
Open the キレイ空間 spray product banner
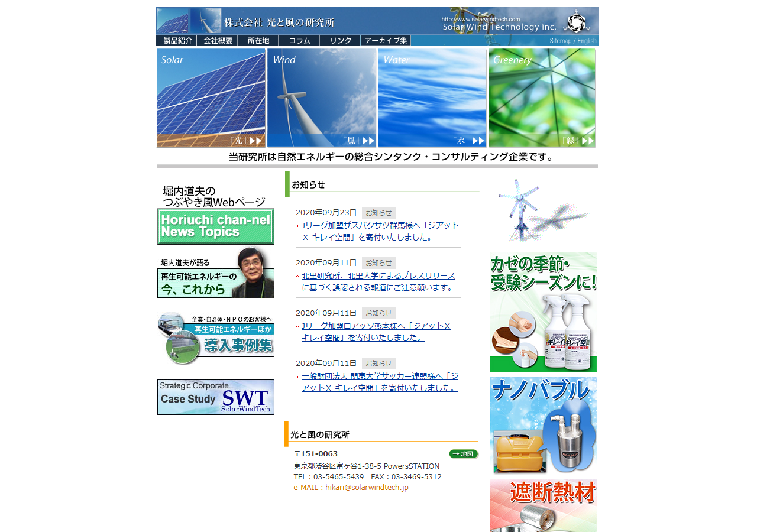tap(543, 312)
